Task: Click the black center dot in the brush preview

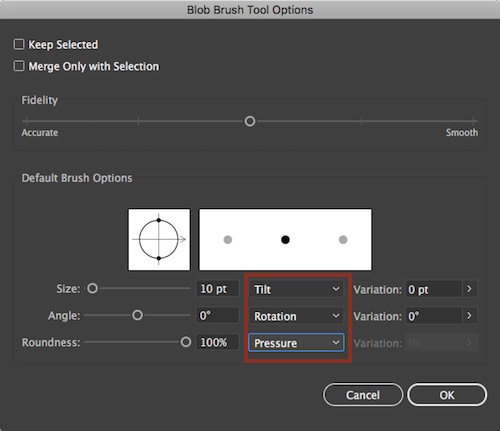Action: (x=285, y=240)
